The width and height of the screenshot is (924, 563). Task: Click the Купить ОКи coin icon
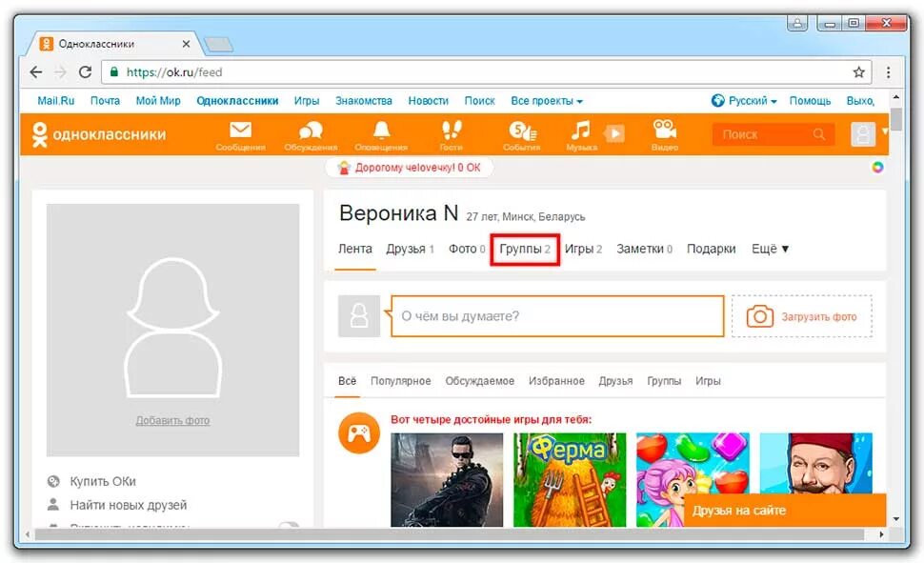[x=53, y=481]
